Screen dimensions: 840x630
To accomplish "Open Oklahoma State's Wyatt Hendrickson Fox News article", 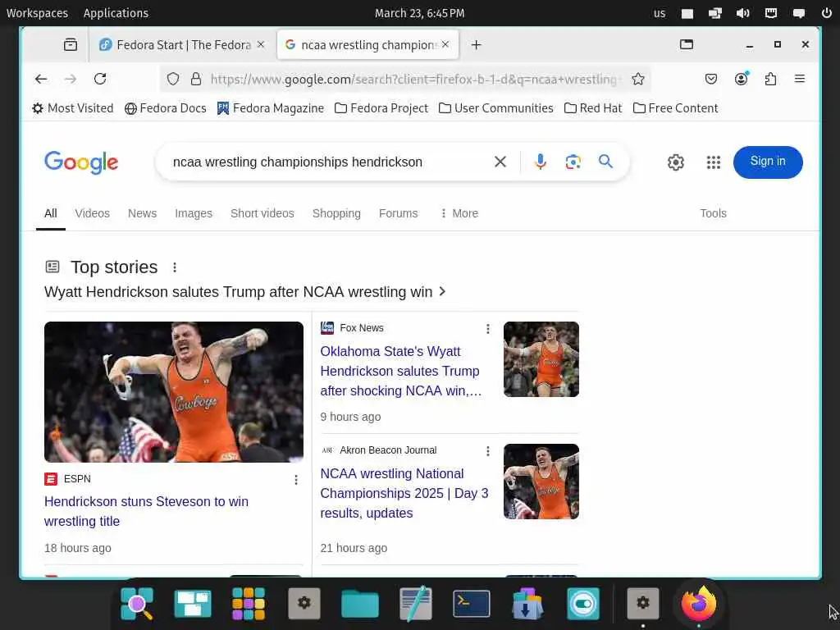I will click(400, 372).
